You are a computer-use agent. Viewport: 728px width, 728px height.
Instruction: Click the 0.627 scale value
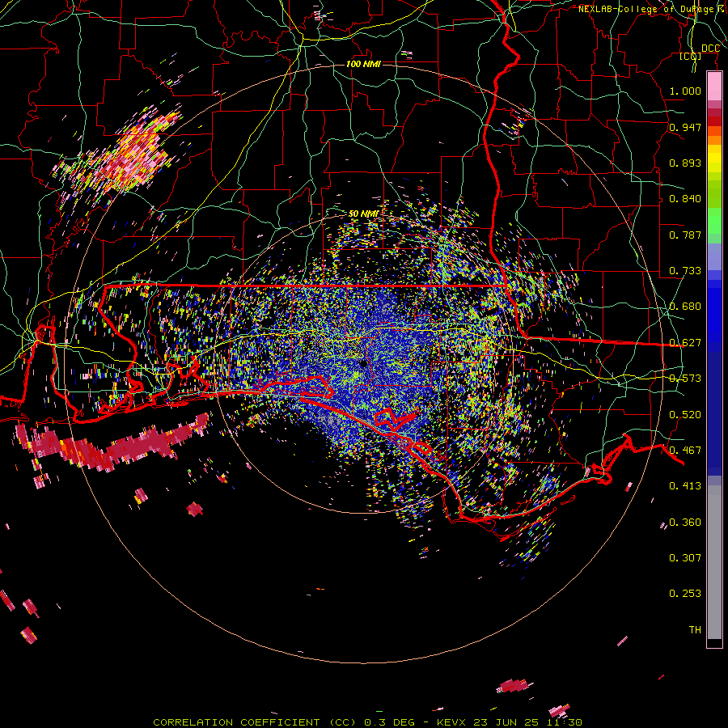685,343
